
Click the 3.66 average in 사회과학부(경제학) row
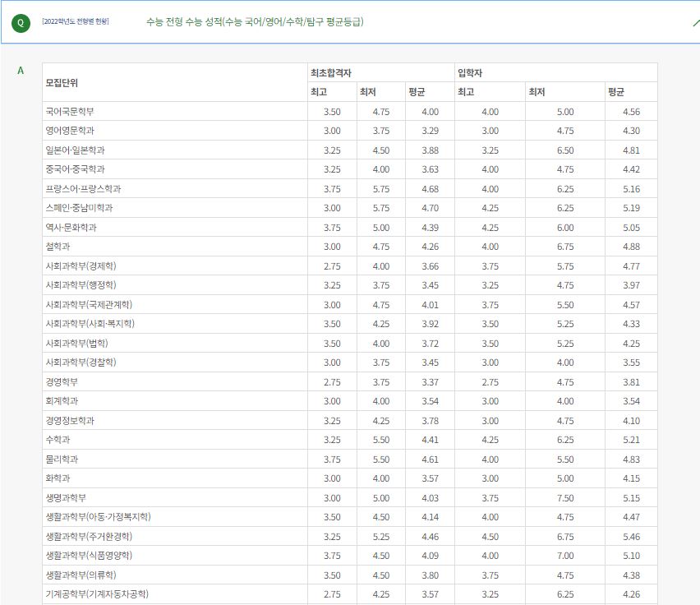click(430, 266)
